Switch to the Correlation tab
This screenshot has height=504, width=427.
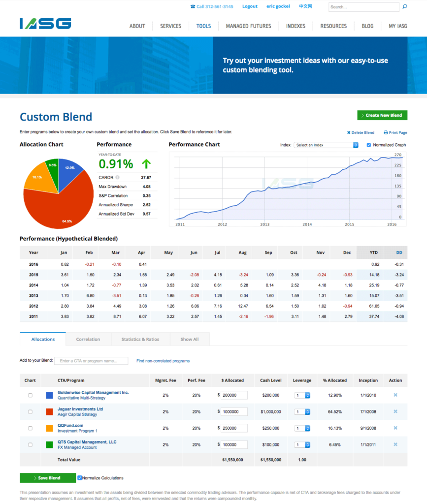(88, 339)
